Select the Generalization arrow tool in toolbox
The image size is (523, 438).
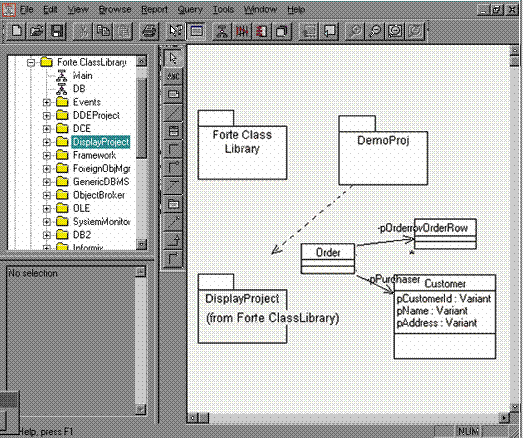pos(173,241)
